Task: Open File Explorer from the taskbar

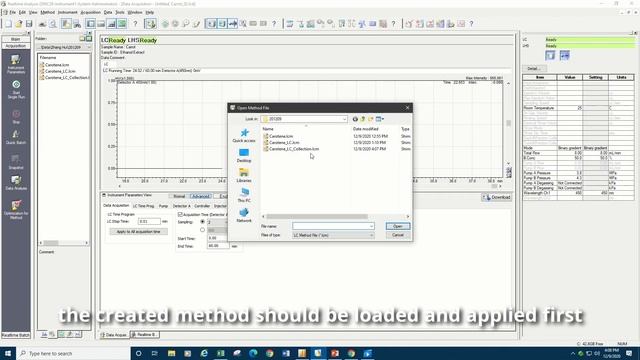Action: tap(171, 353)
